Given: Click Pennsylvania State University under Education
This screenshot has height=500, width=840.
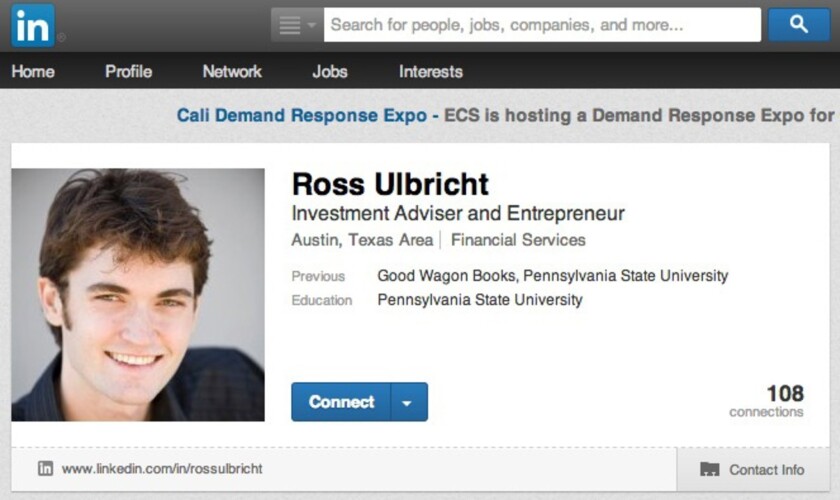Looking at the screenshot, I should pos(479,300).
